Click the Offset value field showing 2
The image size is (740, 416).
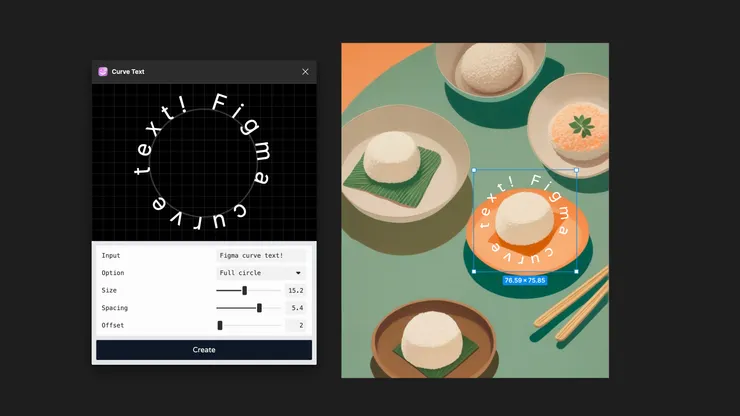pos(295,325)
